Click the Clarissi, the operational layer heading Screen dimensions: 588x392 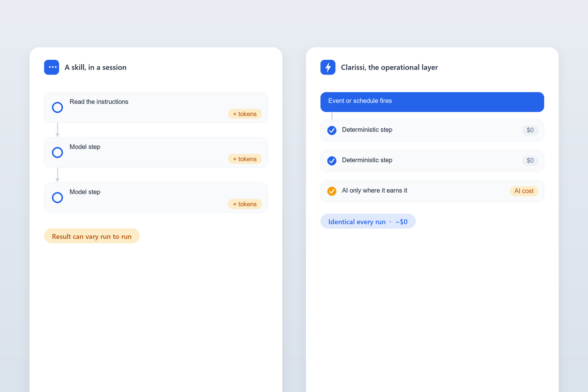tap(390, 68)
